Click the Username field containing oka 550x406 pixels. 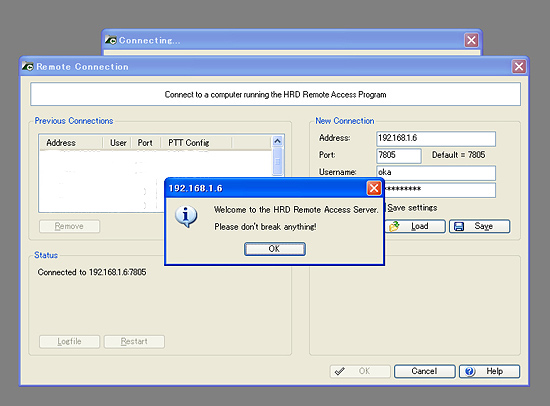pos(436,173)
